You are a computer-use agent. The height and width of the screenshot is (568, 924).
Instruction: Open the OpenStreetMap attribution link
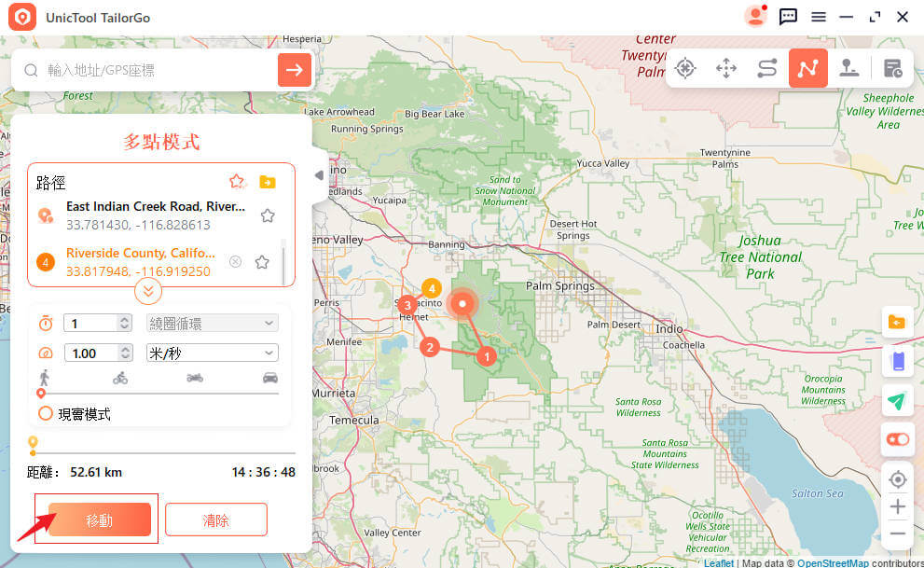click(833, 563)
